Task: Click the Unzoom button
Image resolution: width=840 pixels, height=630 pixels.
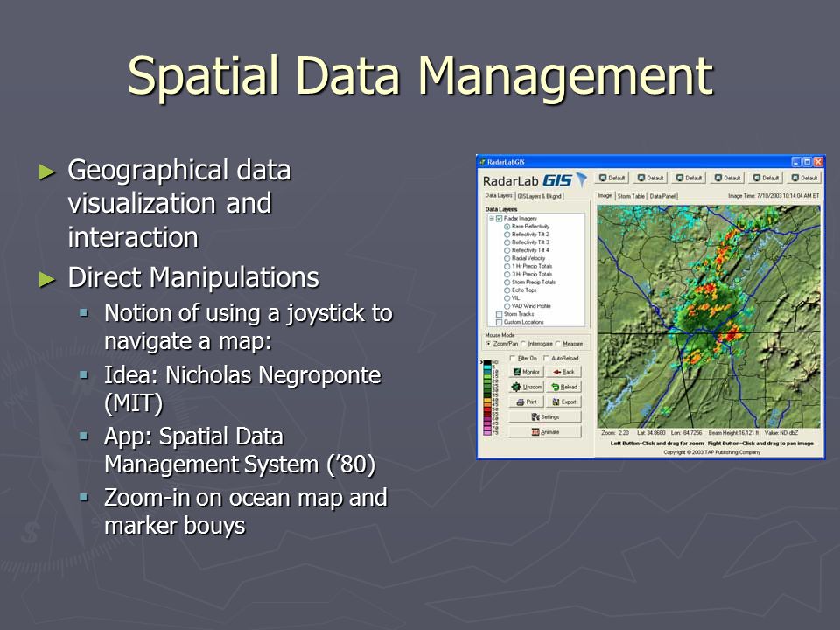Action: 526,387
